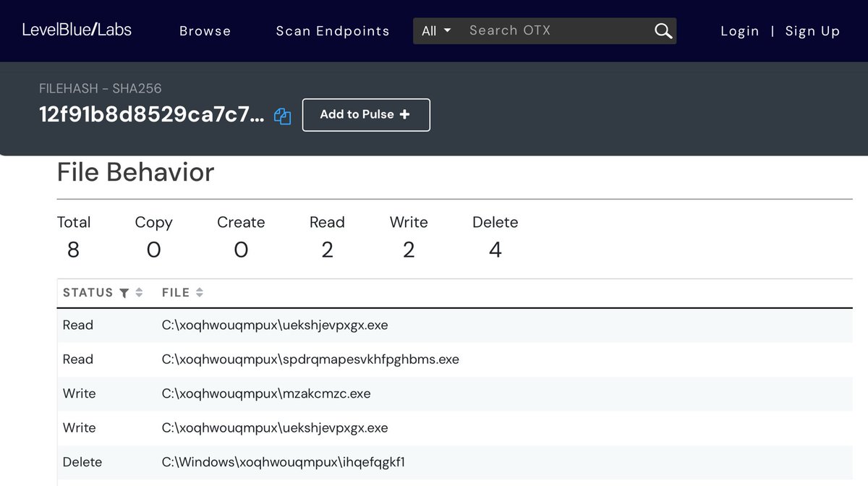The image size is (868, 486).
Task: Expand the All search type dropdown
Action: pyautogui.click(x=436, y=30)
